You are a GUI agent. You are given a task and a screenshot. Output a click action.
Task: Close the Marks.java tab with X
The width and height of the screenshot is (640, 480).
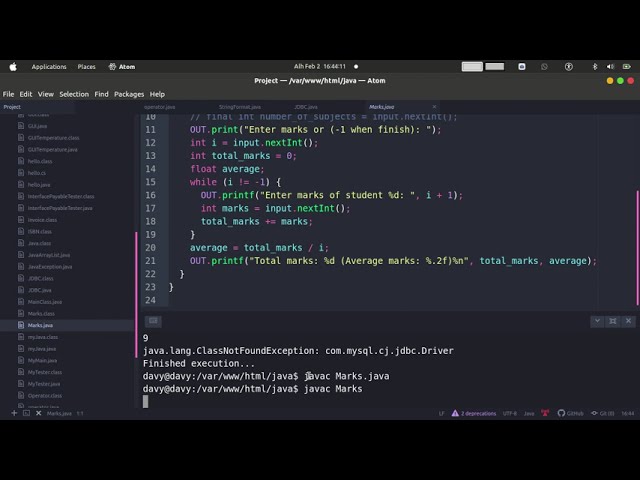coord(434,107)
